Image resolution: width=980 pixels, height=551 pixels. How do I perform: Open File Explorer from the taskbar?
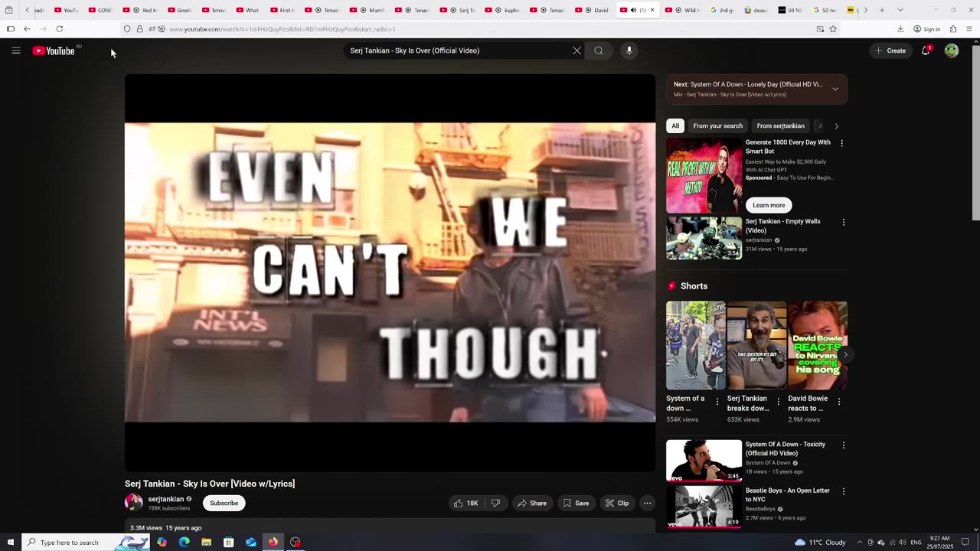(206, 542)
